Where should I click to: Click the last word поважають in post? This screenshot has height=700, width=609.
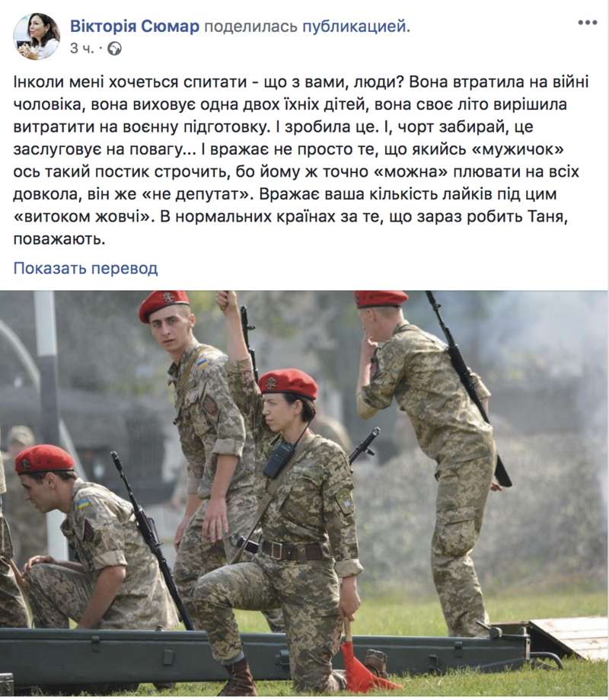tap(59, 239)
